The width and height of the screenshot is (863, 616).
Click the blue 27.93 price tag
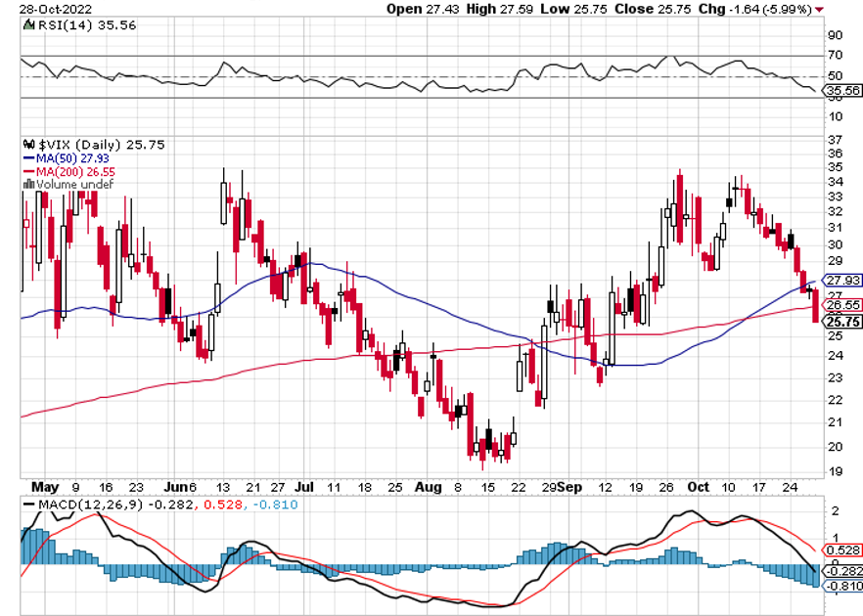[841, 280]
